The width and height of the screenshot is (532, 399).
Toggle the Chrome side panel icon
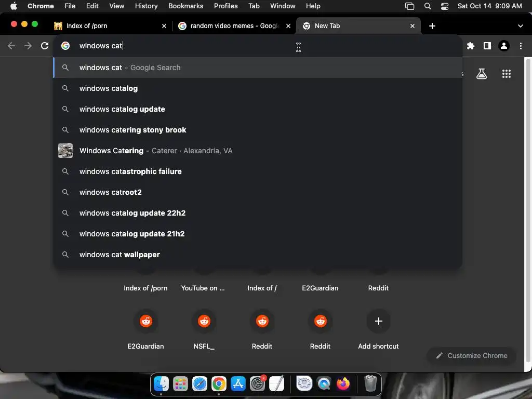[487, 46]
